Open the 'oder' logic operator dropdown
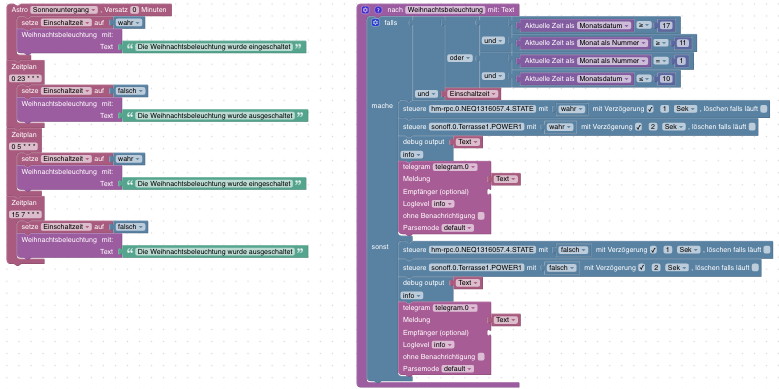 click(x=460, y=58)
